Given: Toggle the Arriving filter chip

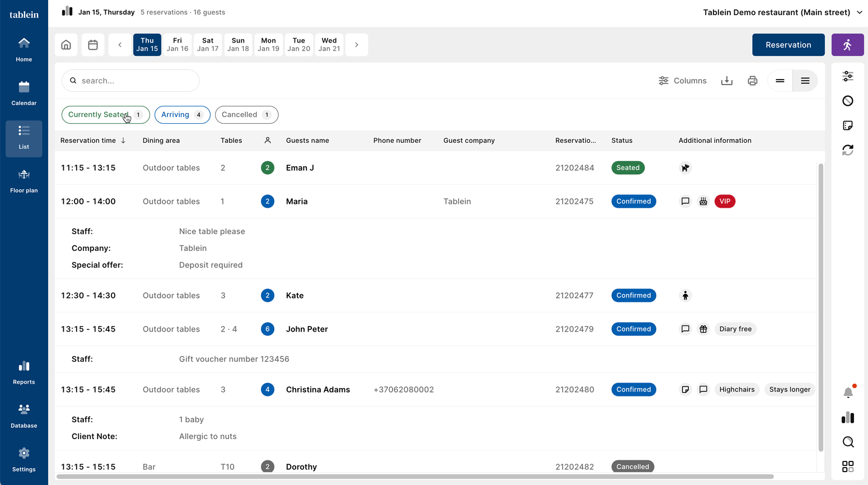Looking at the screenshot, I should click(182, 115).
